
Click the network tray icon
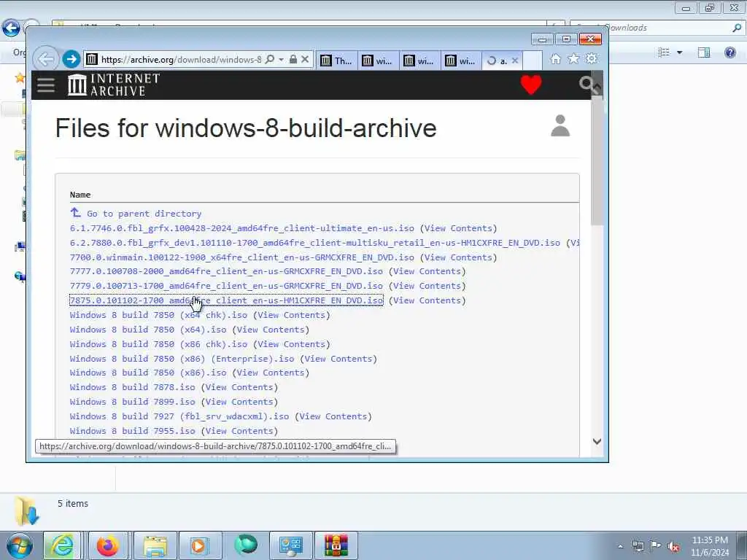(638, 547)
